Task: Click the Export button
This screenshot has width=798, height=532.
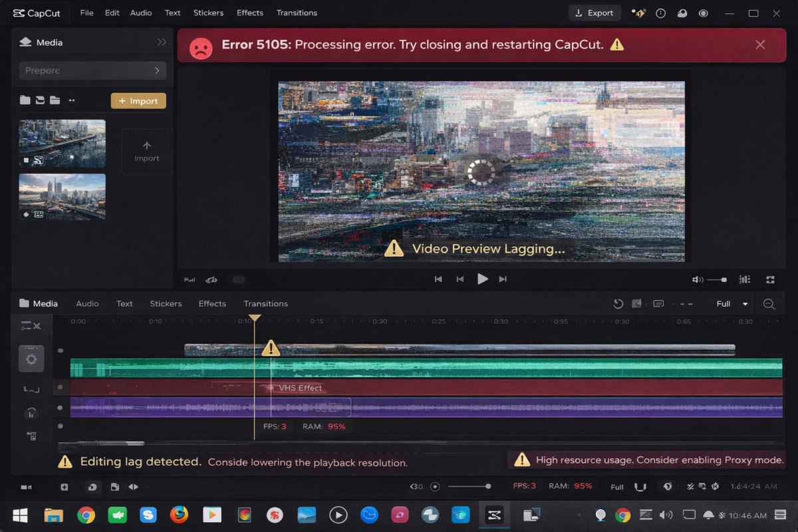Action: [x=595, y=13]
